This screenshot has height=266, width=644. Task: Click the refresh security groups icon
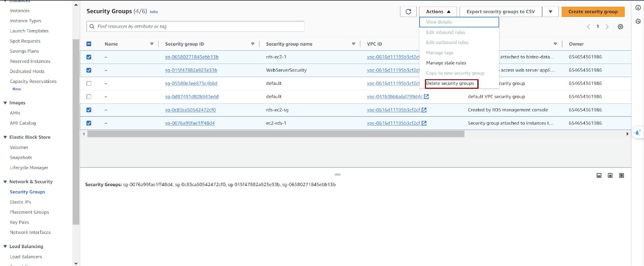coord(408,12)
